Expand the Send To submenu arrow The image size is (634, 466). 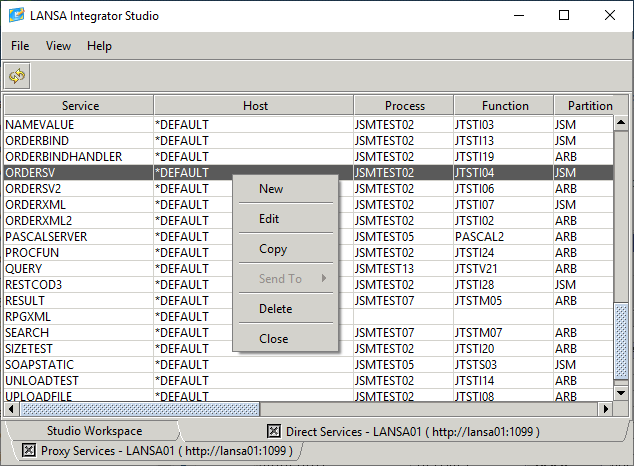(324, 279)
